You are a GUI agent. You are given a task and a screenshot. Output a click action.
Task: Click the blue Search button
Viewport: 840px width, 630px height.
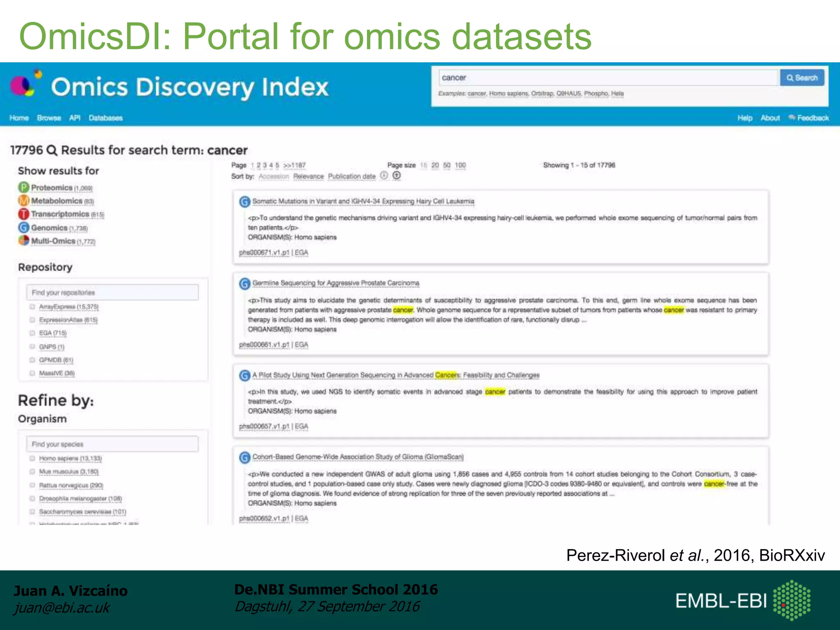[x=802, y=78]
